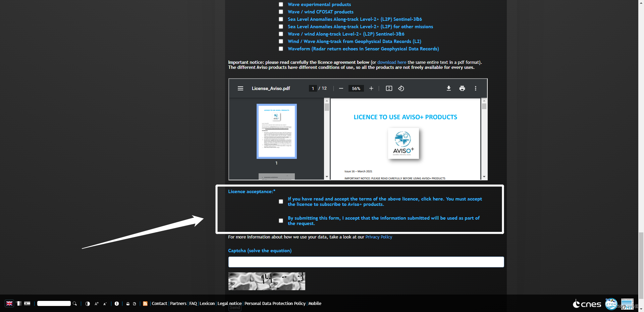Click the browser page scrollbar thumb

641,265
